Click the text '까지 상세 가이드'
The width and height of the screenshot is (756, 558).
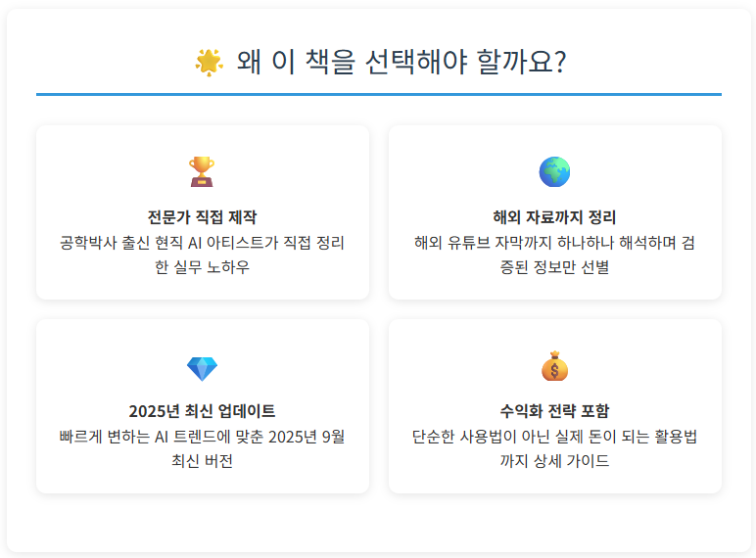tap(554, 461)
